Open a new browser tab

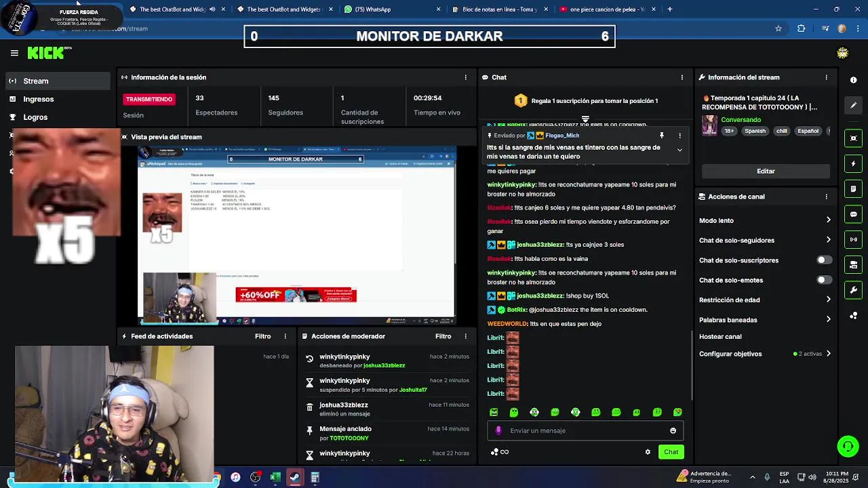coord(670,9)
